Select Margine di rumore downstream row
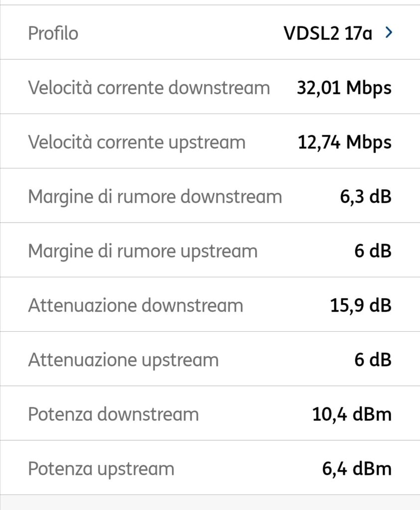The height and width of the screenshot is (510, 420). coord(154,196)
